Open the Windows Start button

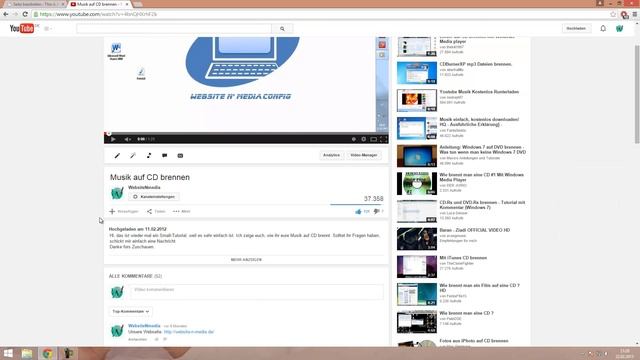pos(8,353)
